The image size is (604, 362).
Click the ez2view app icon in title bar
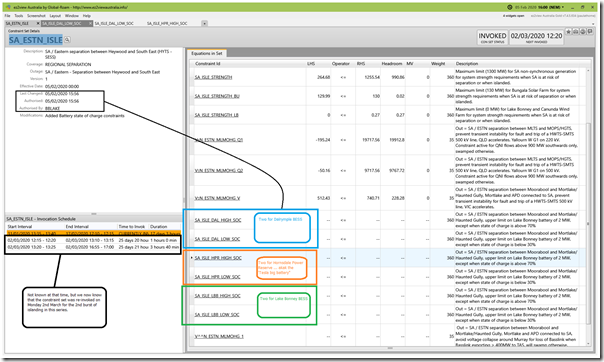pyautogui.click(x=8, y=7)
